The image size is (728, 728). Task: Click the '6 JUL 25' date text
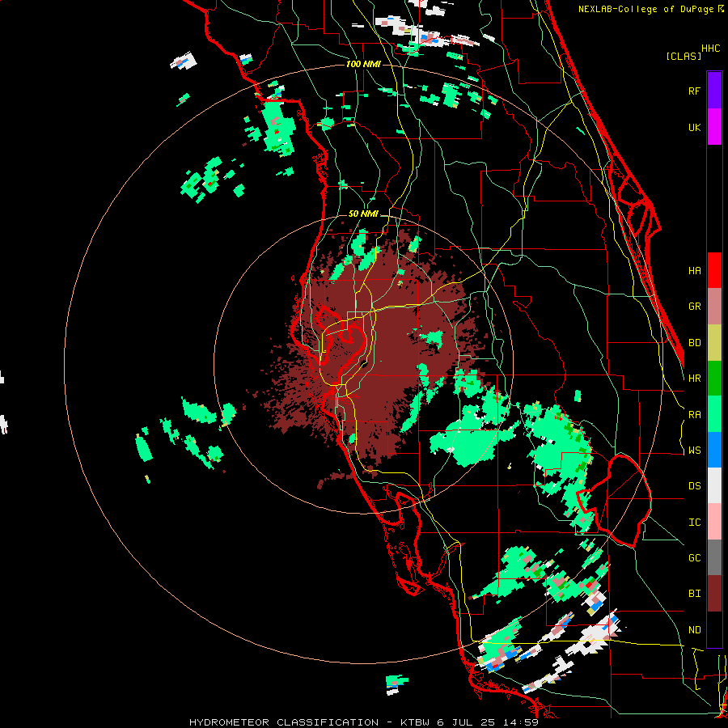466,722
